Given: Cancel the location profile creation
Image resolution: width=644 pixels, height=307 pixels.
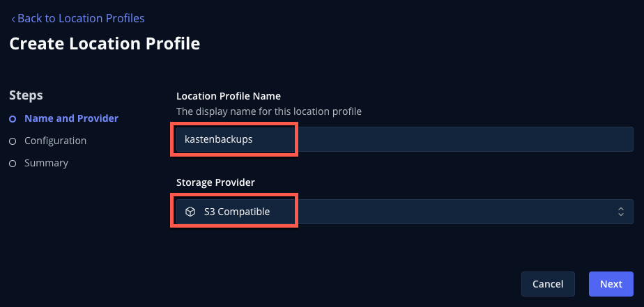Looking at the screenshot, I should tap(548, 284).
